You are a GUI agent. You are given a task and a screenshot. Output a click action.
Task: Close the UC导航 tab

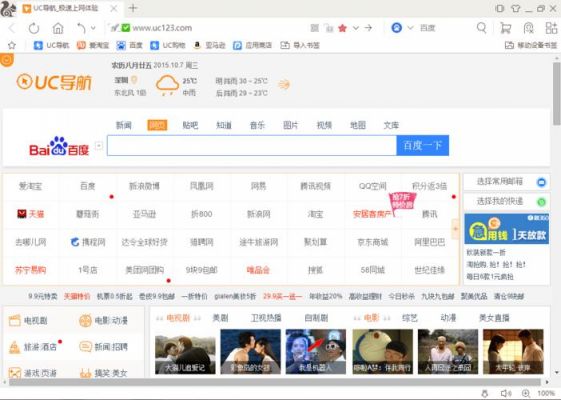[114, 8]
